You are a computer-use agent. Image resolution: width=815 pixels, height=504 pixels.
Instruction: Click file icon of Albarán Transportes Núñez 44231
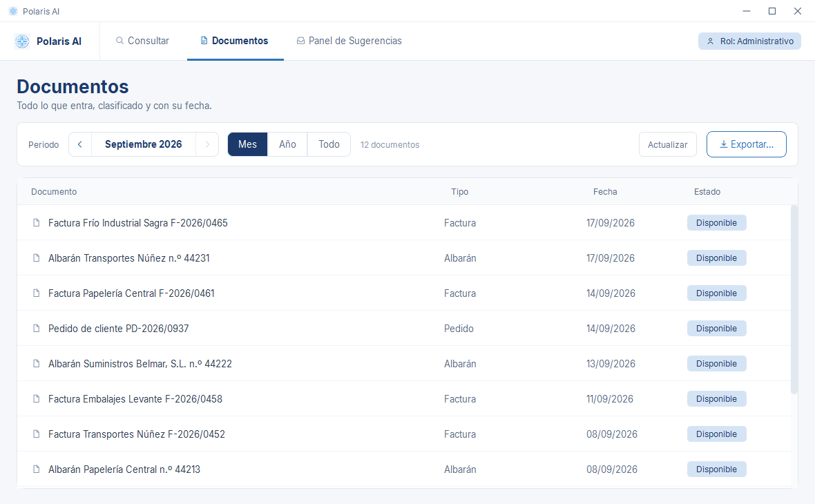tap(37, 258)
